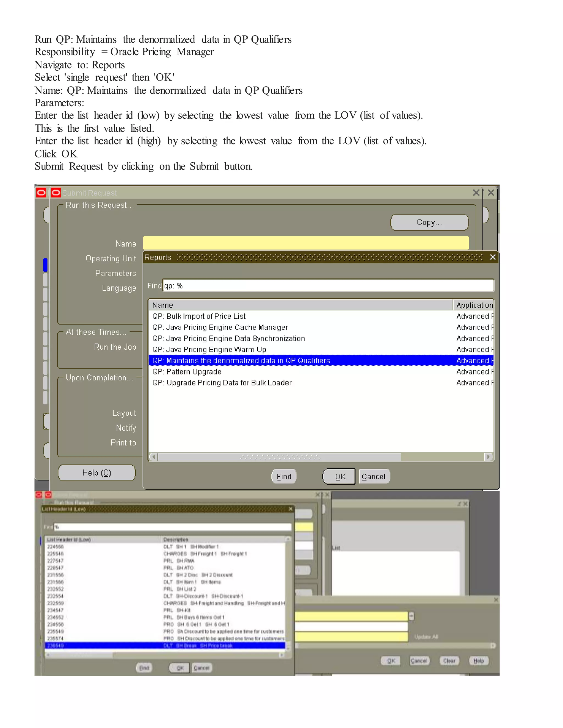This screenshot has height=728, width=563.
Task: Select QP: Maintains the denormalized data row
Action: click(321, 360)
